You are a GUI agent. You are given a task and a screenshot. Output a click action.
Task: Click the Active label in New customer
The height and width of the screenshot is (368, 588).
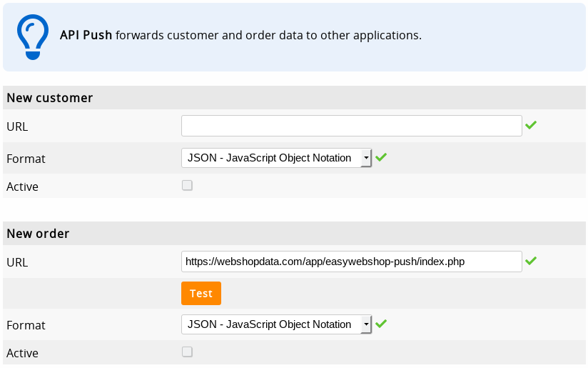click(22, 187)
